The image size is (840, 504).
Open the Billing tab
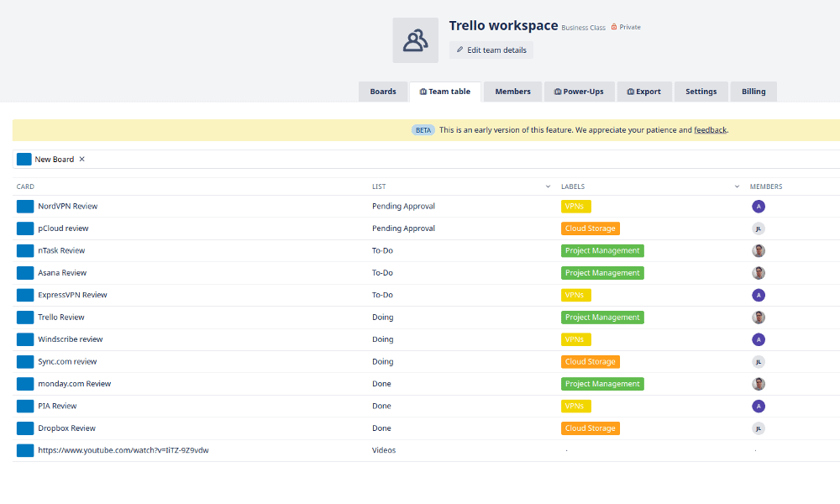pyautogui.click(x=753, y=92)
